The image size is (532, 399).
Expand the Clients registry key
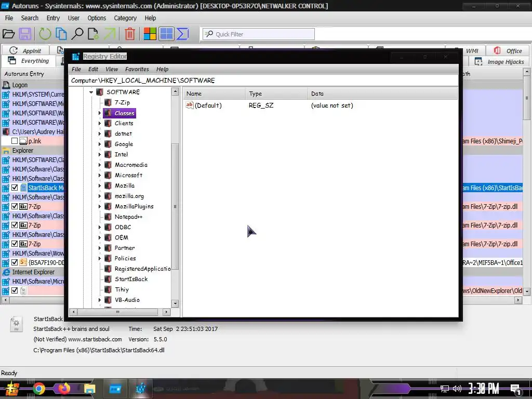pos(99,123)
